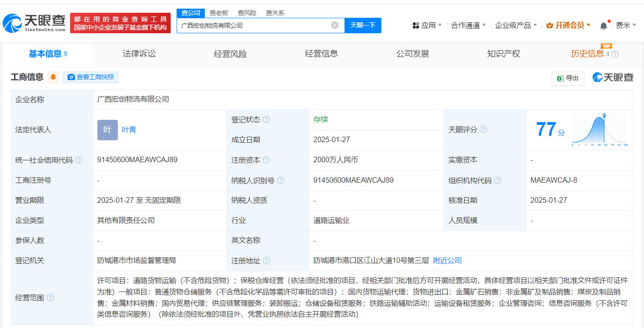Open the 企业级产品 dropdown
The image size is (644, 328).
516,26
